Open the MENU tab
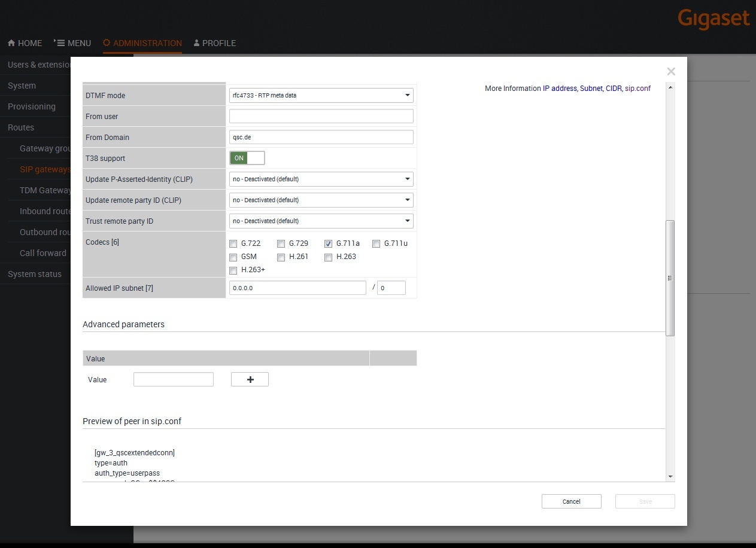This screenshot has width=756, height=548. tap(72, 43)
